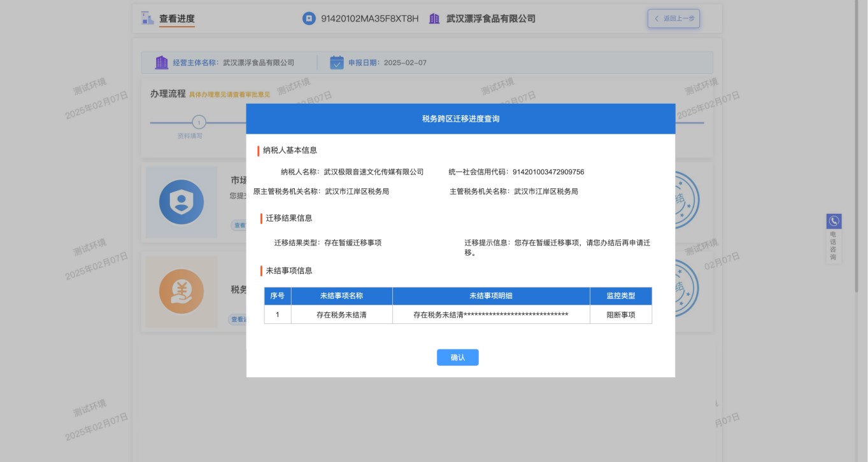Select the 查看进度 tab heading
The image size is (868, 462).
176,18
